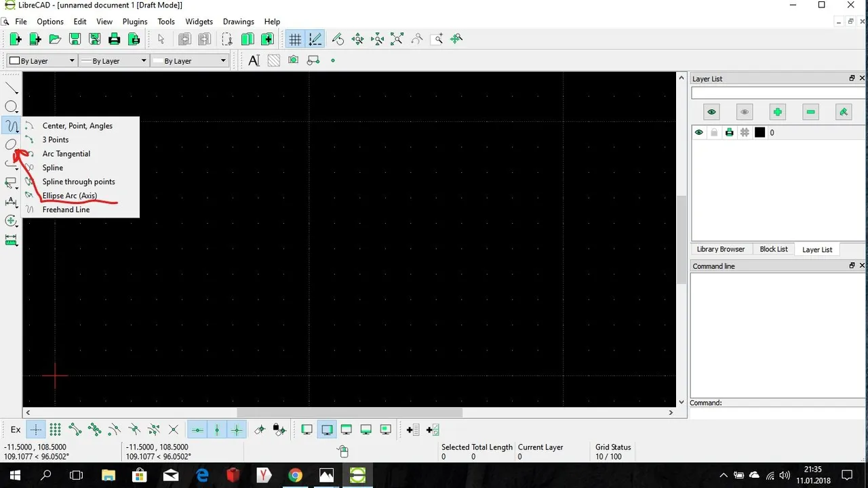Save the drawing with the Save icon
This screenshot has height=488, width=868.
[x=75, y=39]
